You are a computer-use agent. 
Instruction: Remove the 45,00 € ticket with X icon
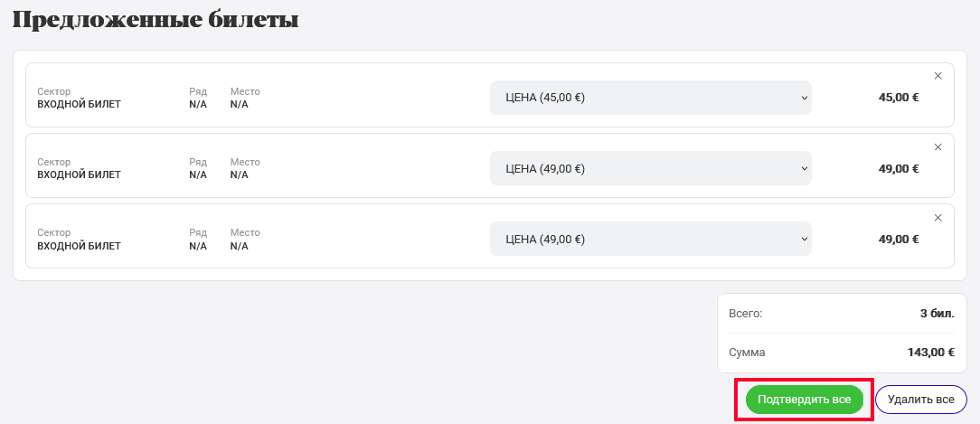(938, 76)
